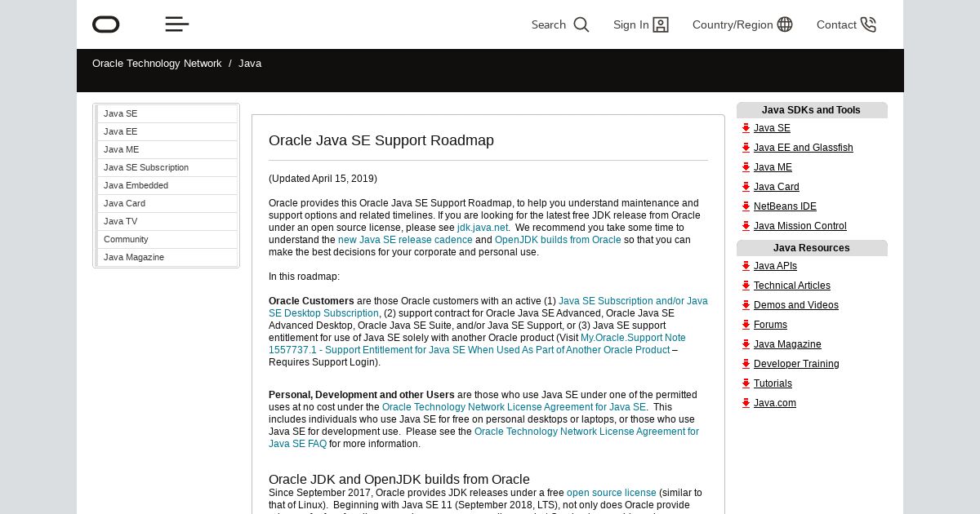
Task: Open OpenJDK builds from Oracle link
Action: coord(558,240)
